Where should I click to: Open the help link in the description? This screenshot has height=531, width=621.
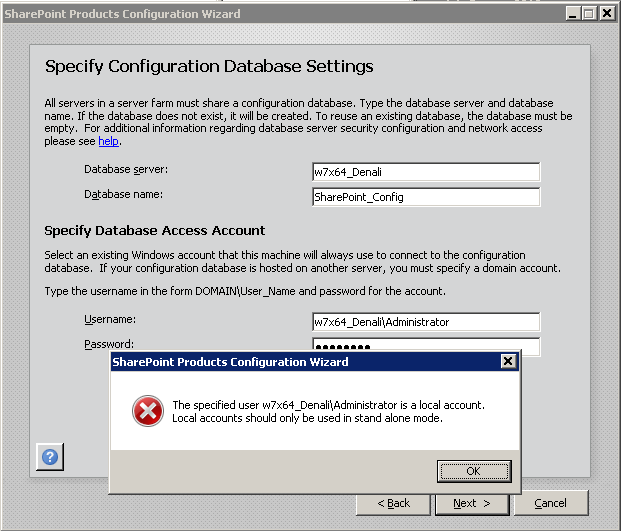[x=109, y=141]
